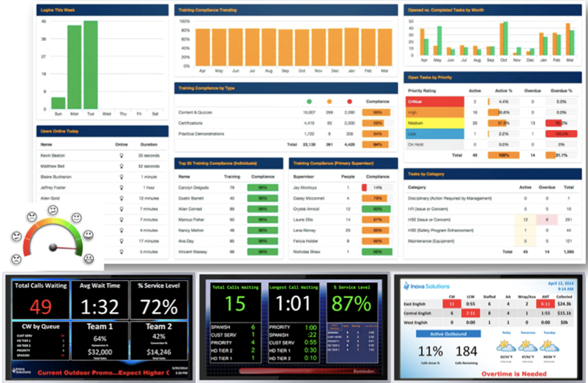The height and width of the screenshot is (383, 588).
Task: Click the happiest smiley on the gauge
Action: pyautogui.click(x=89, y=259)
